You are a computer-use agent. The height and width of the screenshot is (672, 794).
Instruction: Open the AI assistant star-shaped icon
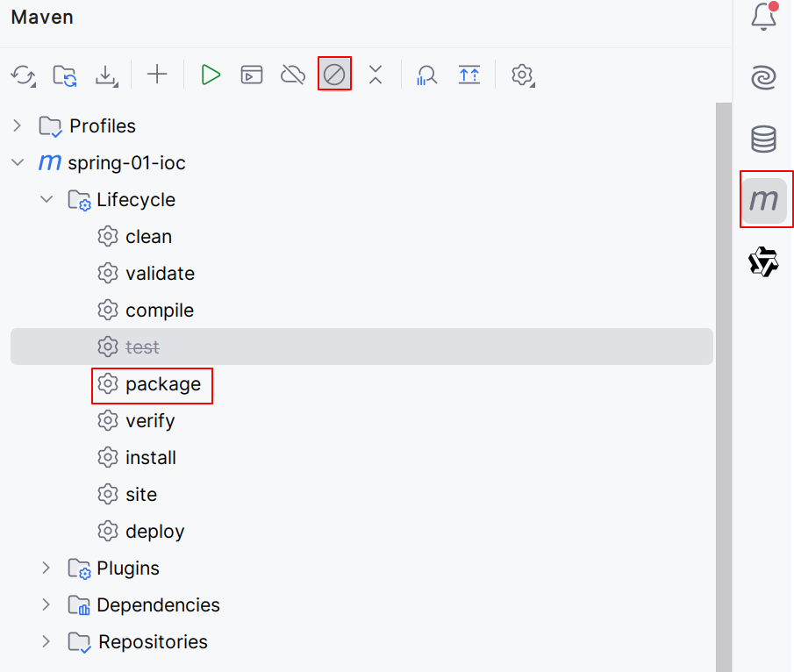point(763,261)
